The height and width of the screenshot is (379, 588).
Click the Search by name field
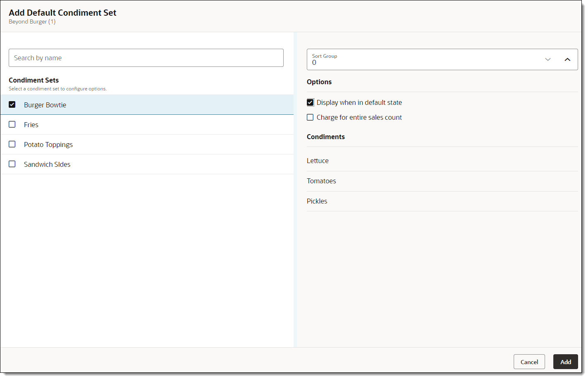pyautogui.click(x=146, y=58)
